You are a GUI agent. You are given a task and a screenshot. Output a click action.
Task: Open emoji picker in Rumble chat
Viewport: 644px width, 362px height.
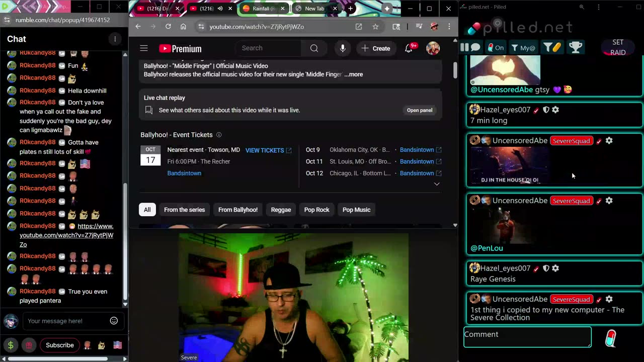(x=114, y=321)
